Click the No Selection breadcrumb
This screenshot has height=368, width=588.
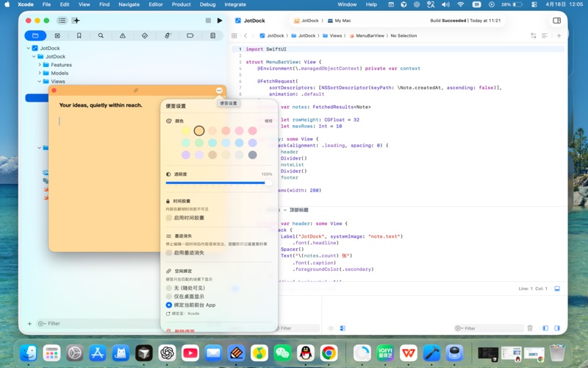point(404,35)
